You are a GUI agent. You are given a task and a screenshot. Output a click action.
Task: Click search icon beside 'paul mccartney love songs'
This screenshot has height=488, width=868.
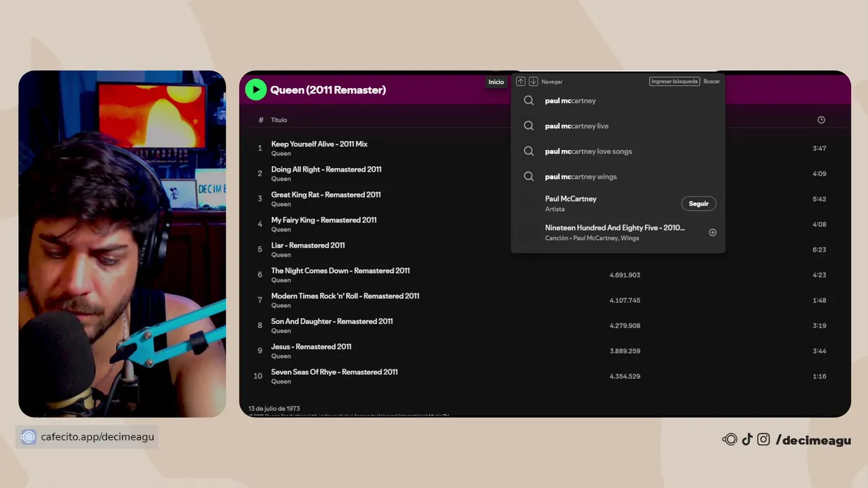(529, 151)
